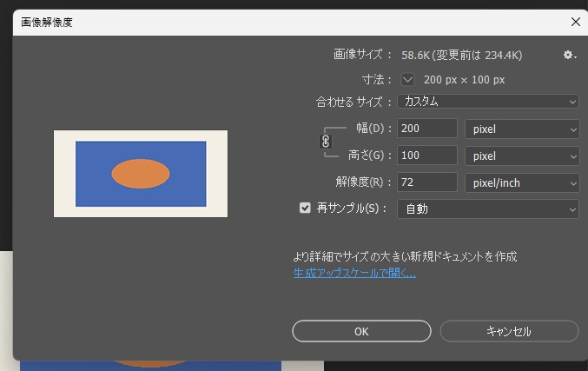Open the 合わせるサイズ カスタム dropdown
Image resolution: width=588 pixels, height=371 pixels.
[x=488, y=102]
